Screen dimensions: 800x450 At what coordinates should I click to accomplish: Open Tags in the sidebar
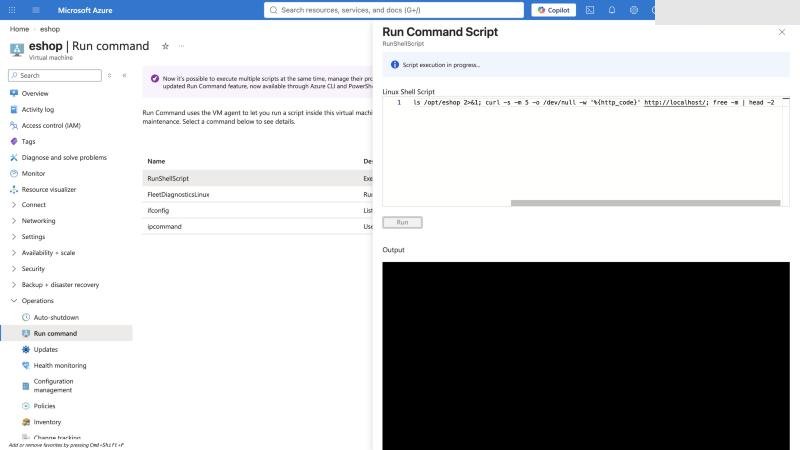point(29,141)
